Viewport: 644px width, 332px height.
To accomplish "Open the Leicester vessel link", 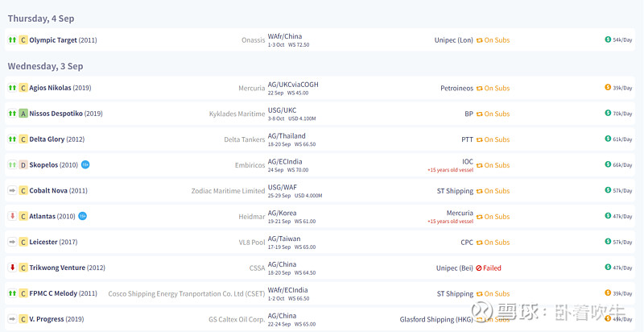I will tap(43, 242).
